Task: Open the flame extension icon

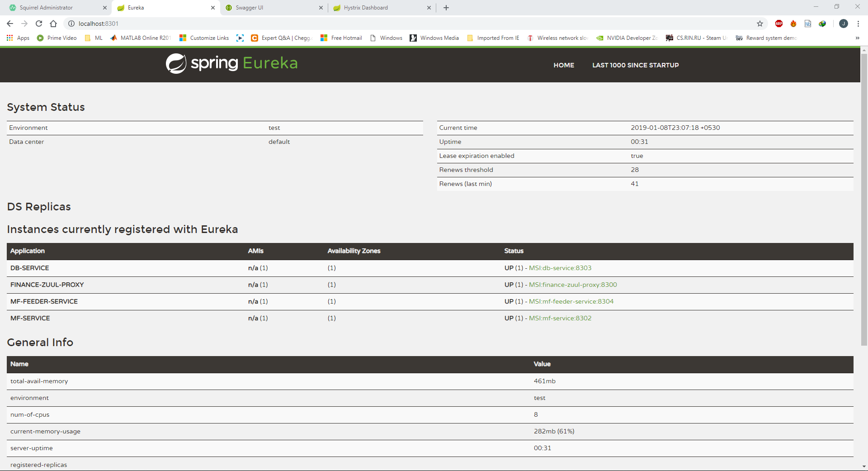Action: click(793, 24)
